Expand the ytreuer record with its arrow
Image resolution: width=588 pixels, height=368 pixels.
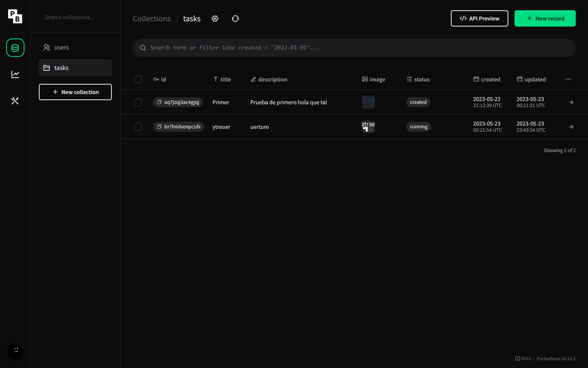[571, 127]
